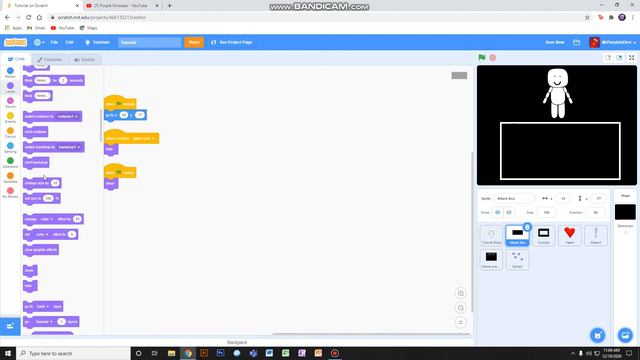Click the Windows Start button

(x=8, y=353)
